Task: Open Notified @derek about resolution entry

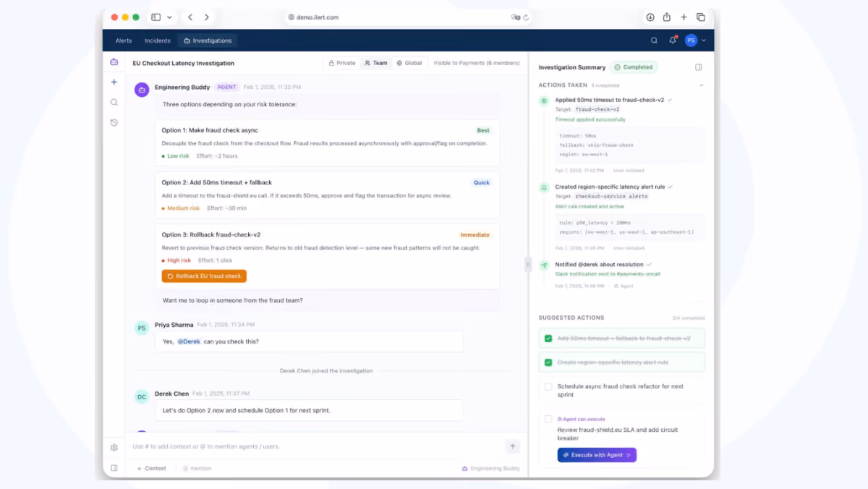Action: pyautogui.click(x=600, y=265)
